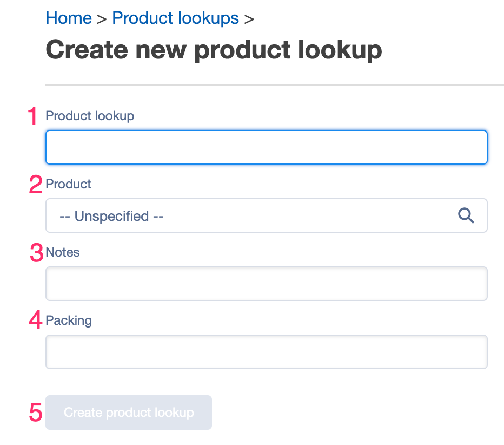Focus the Product lookup text field
504x445 pixels.
267,147
